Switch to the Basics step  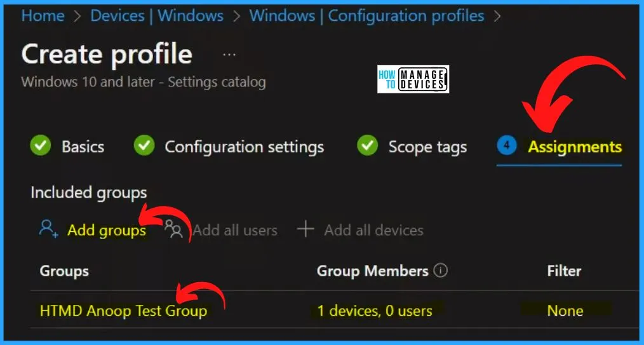click(x=83, y=147)
